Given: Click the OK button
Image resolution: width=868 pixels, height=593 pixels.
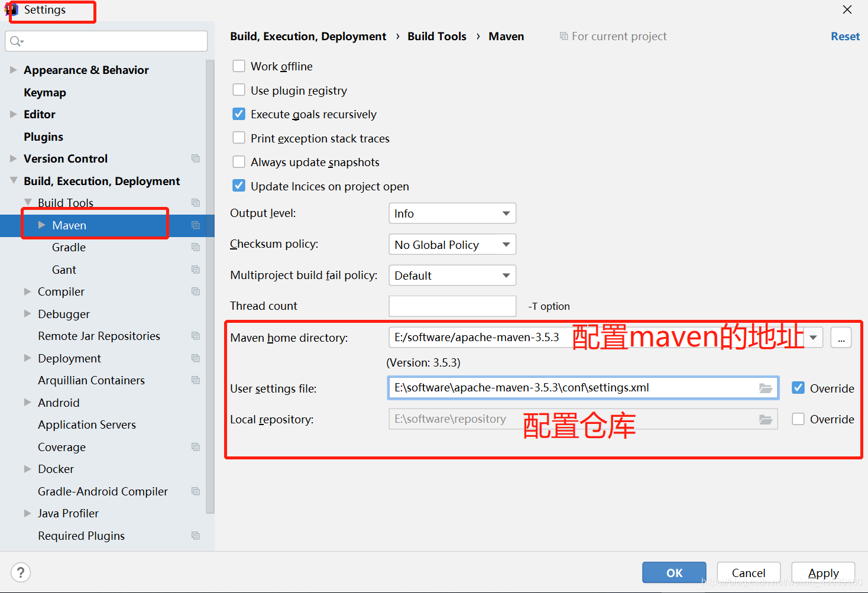Looking at the screenshot, I should pos(674,572).
